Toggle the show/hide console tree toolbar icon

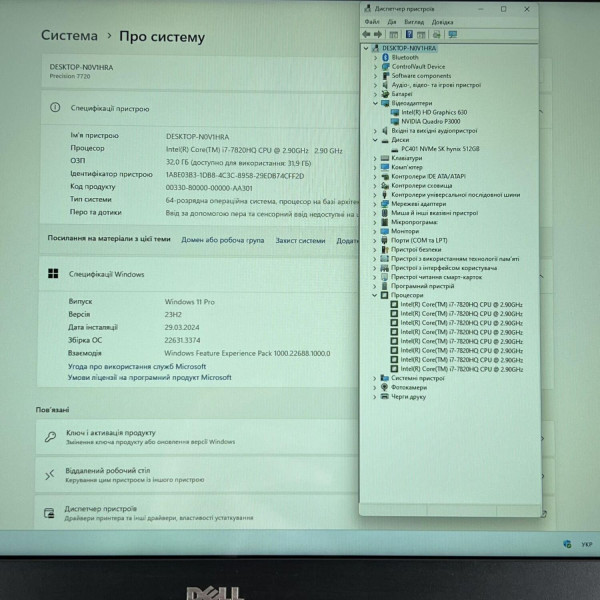[393, 35]
